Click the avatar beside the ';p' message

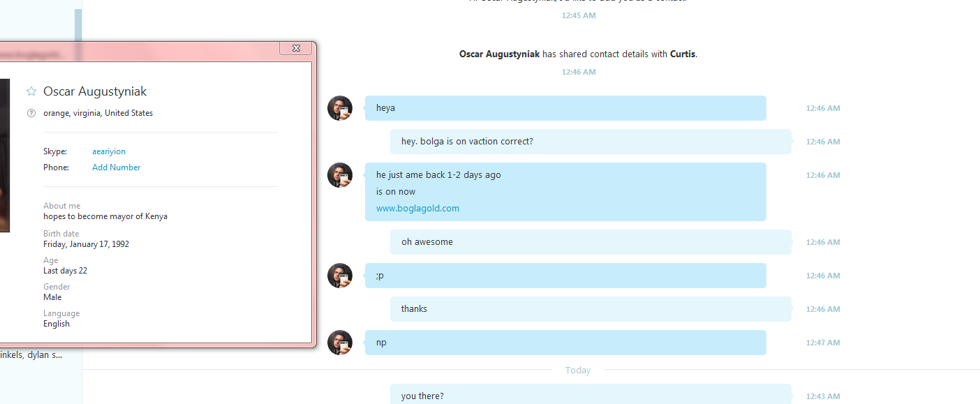(x=340, y=276)
